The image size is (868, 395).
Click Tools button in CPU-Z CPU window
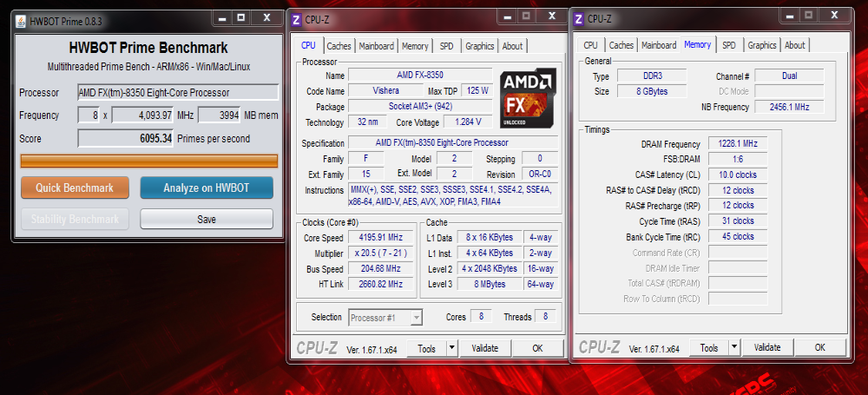tap(427, 348)
